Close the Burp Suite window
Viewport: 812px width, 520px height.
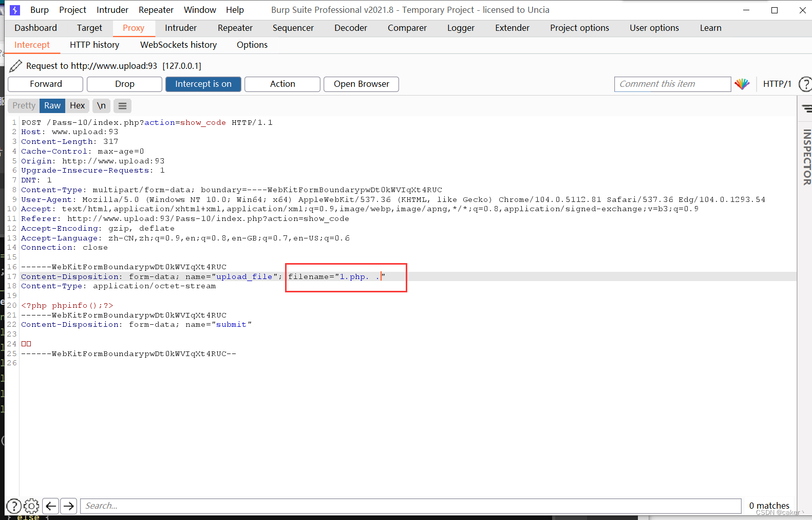pyautogui.click(x=802, y=10)
